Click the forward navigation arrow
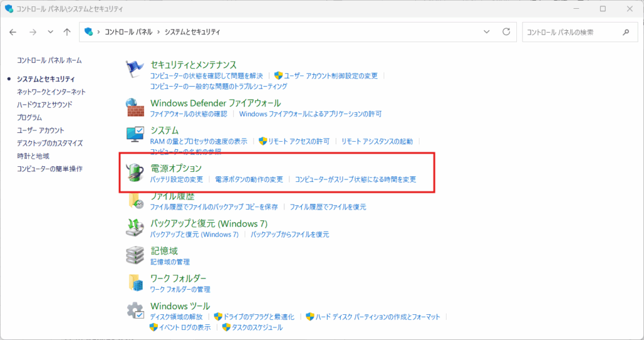The width and height of the screenshot is (644, 340). (x=33, y=32)
